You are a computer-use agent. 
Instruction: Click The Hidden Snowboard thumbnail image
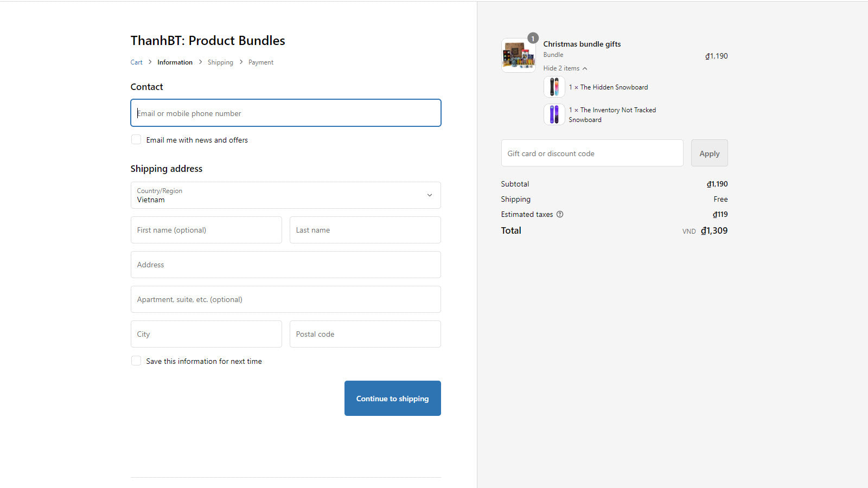[554, 87]
